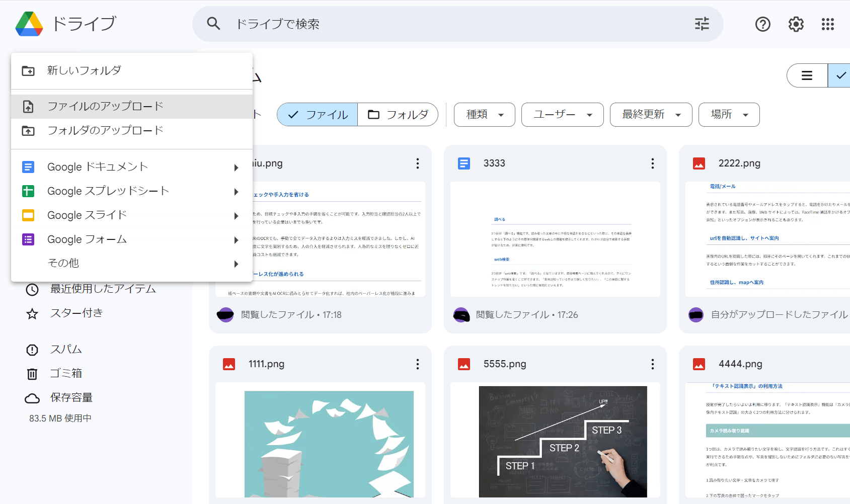This screenshot has width=850, height=504.
Task: Click the clock icon for recent items
Action: [x=32, y=289]
